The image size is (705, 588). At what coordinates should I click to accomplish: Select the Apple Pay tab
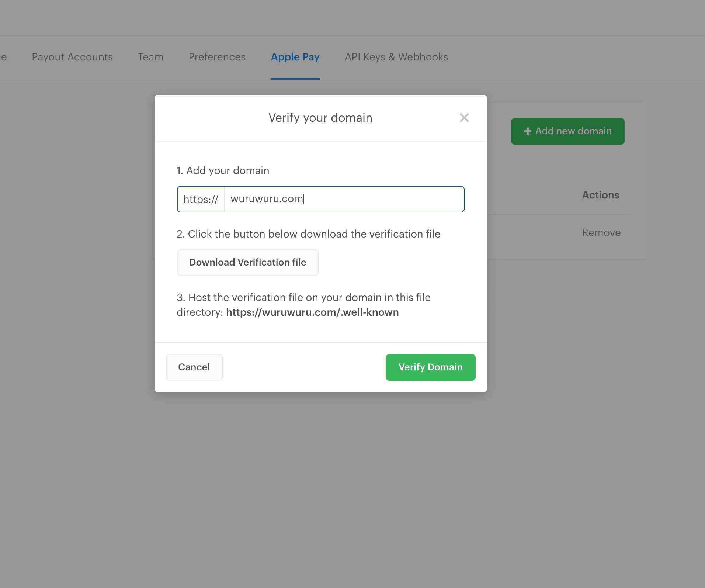(x=295, y=57)
